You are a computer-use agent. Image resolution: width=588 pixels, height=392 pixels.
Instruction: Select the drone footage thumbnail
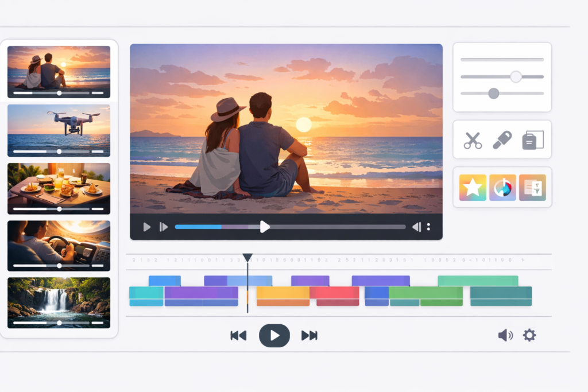click(x=57, y=131)
